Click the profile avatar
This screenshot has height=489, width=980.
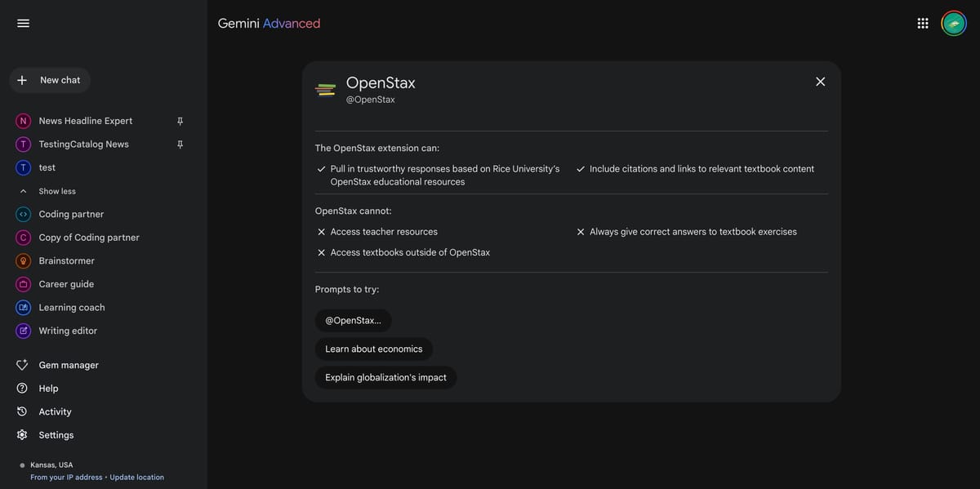click(952, 21)
